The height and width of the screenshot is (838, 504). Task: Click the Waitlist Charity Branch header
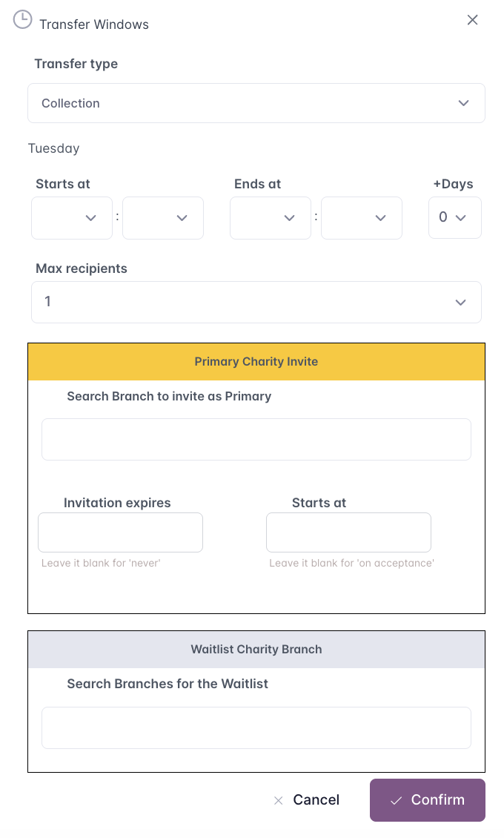click(256, 650)
